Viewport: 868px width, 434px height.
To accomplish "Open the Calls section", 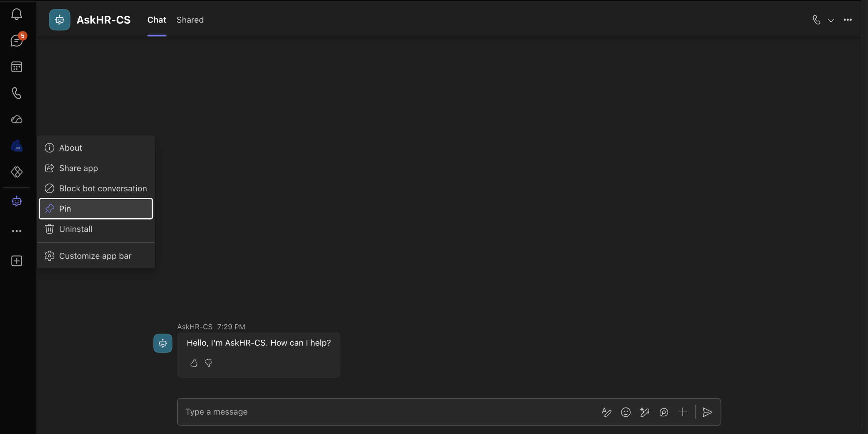I will tap(17, 93).
